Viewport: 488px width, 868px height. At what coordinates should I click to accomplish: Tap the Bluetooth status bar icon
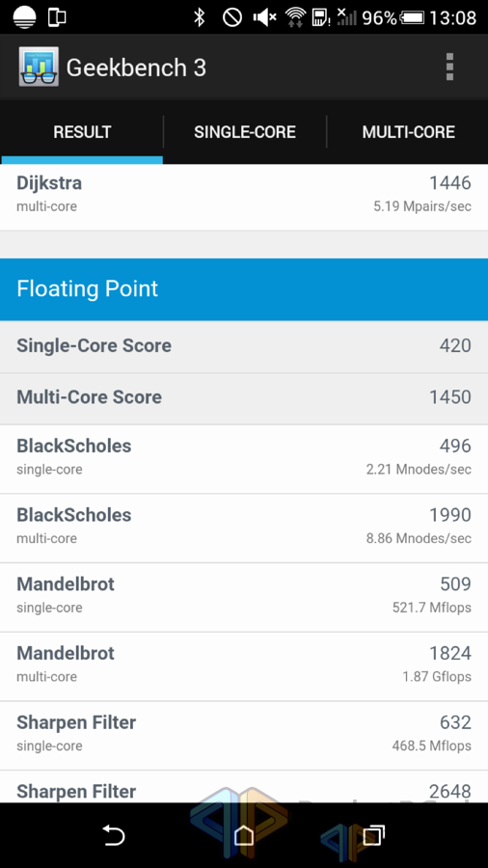coord(200,17)
